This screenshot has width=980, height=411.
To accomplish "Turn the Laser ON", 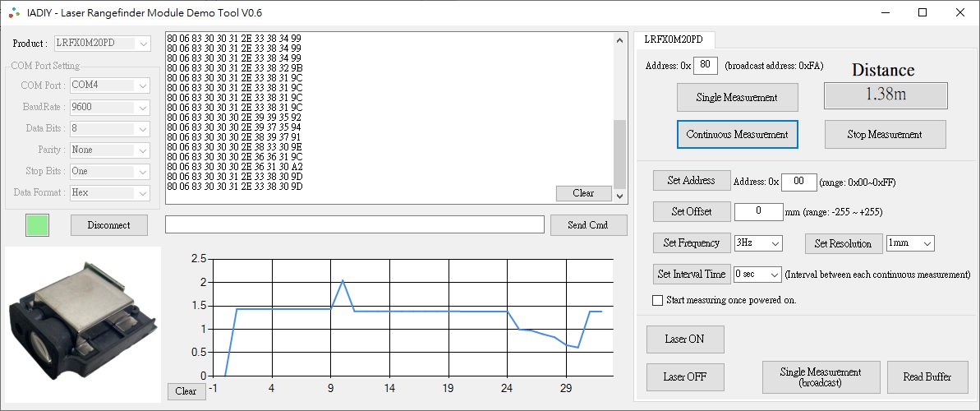I will tap(683, 339).
